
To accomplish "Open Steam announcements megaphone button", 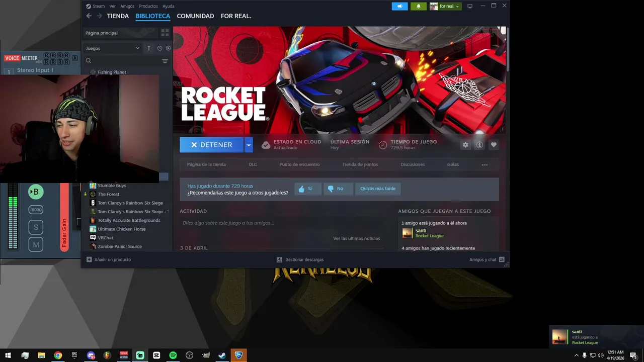I will click(399, 6).
